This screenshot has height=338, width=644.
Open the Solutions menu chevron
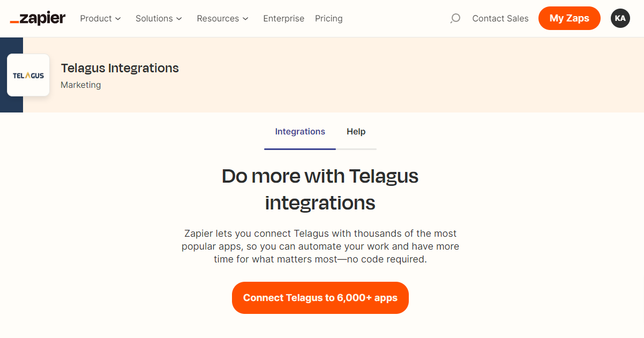coord(179,18)
